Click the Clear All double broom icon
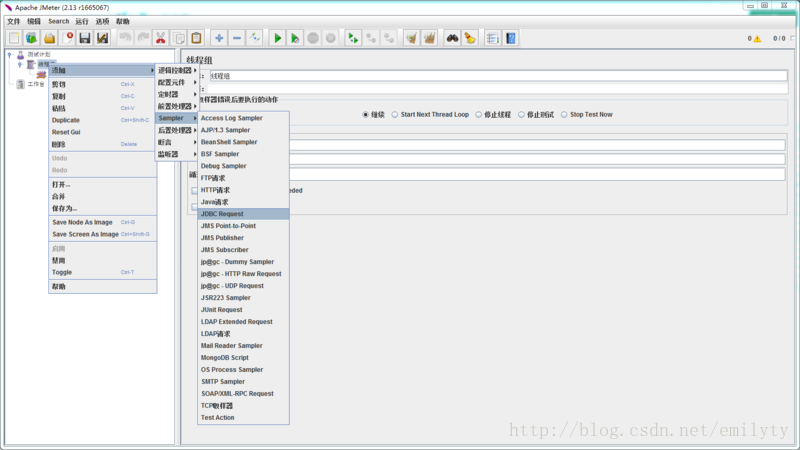 [429, 38]
